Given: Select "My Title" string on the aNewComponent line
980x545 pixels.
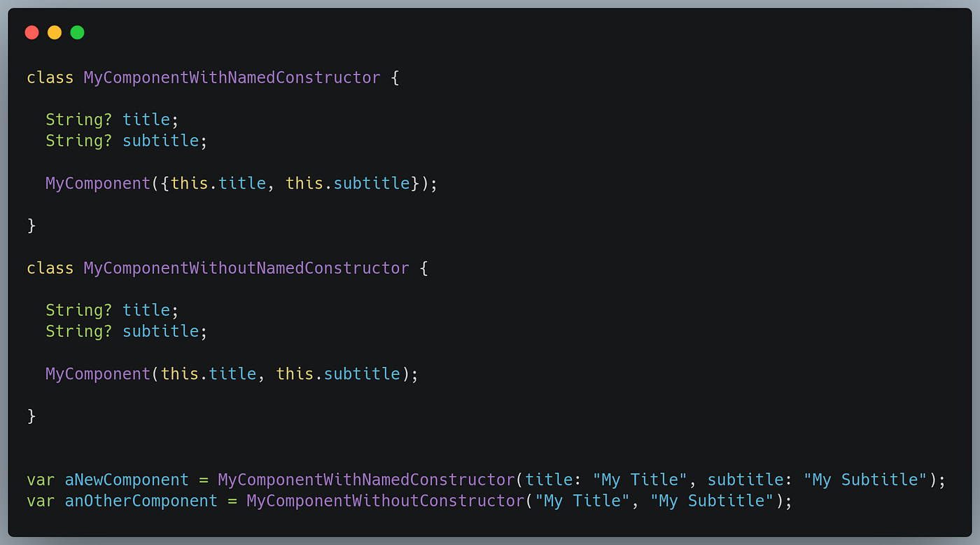Looking at the screenshot, I should (640, 480).
